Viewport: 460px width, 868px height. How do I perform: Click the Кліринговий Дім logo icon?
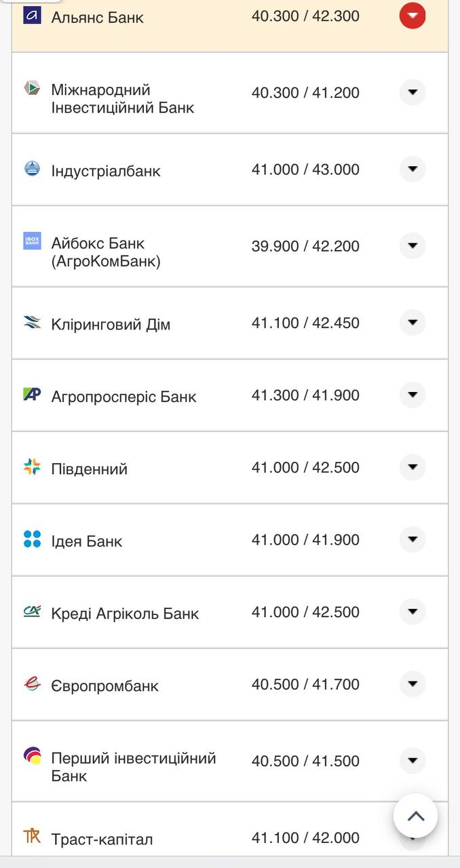tap(32, 322)
